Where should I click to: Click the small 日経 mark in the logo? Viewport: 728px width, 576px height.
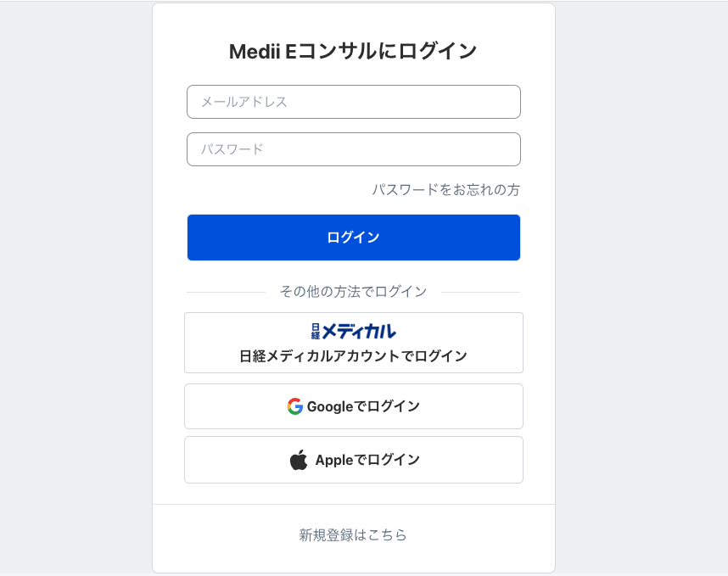pyautogui.click(x=316, y=331)
